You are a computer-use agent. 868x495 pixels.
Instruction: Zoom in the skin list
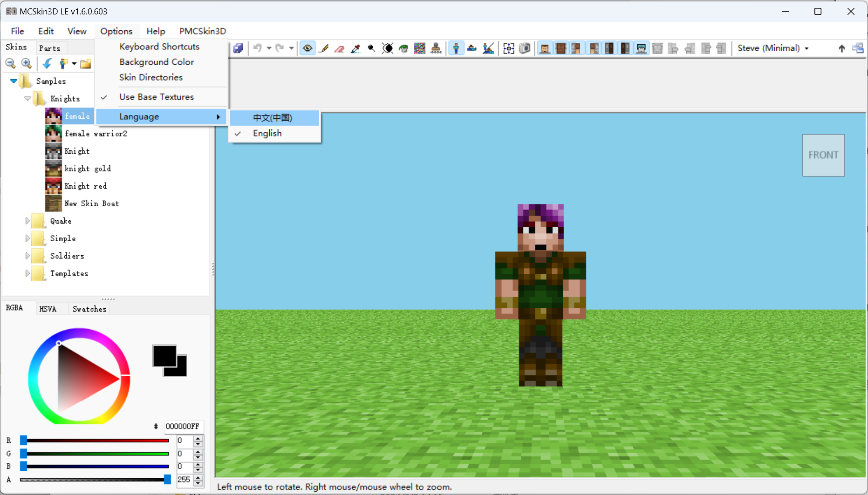click(x=27, y=64)
